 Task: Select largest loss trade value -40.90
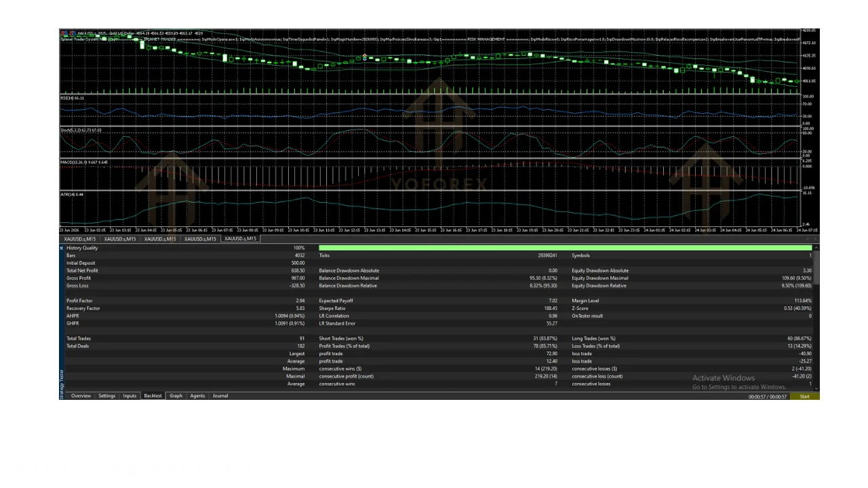[x=805, y=353]
